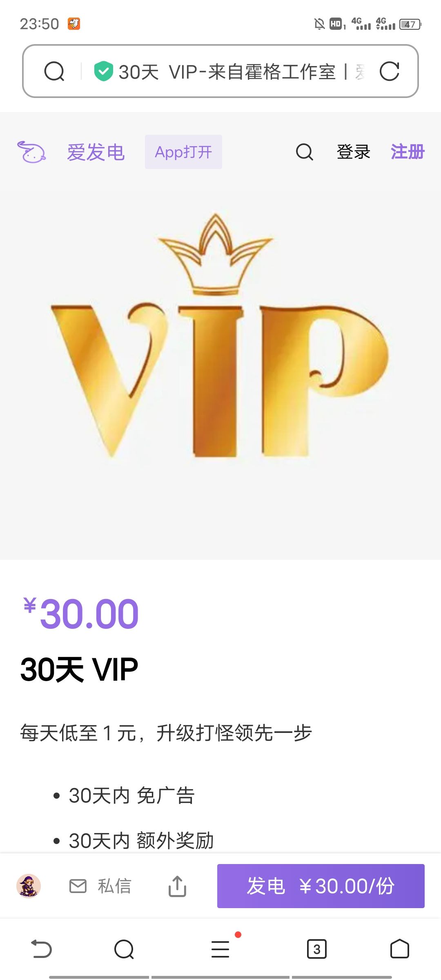Tap the site search magnifier icon

304,152
